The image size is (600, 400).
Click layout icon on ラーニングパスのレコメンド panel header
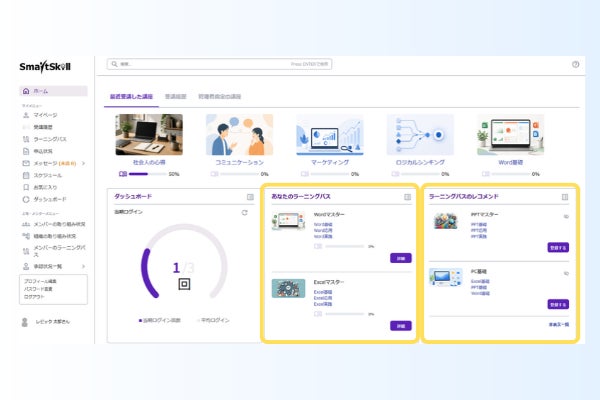click(565, 197)
